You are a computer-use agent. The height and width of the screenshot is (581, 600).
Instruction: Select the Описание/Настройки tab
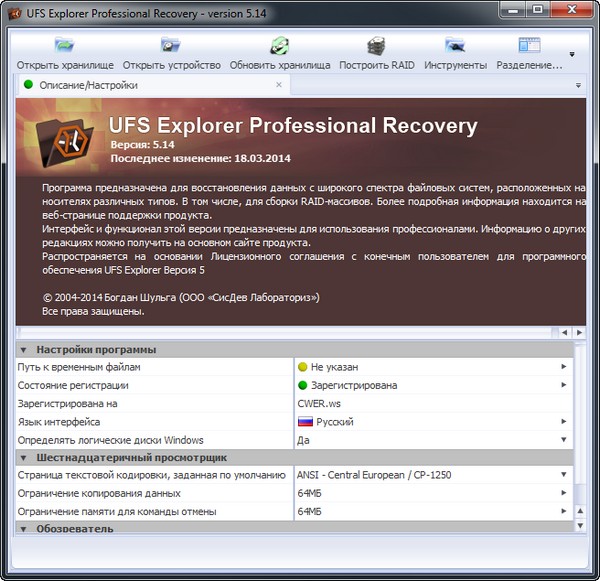tap(153, 85)
